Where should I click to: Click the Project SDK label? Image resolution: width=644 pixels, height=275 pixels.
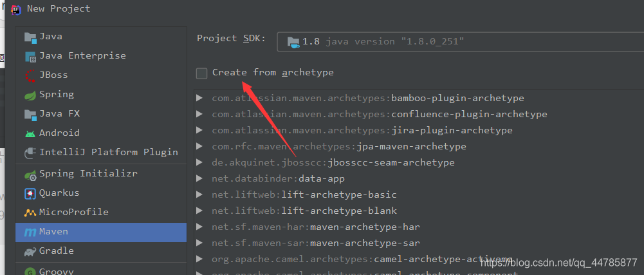[x=231, y=38]
